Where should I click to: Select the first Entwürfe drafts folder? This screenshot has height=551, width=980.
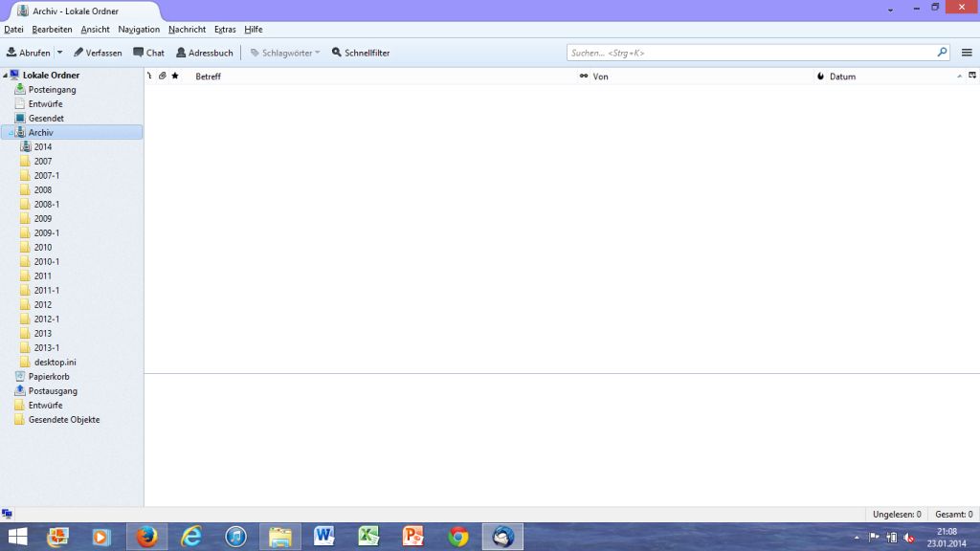(x=45, y=103)
